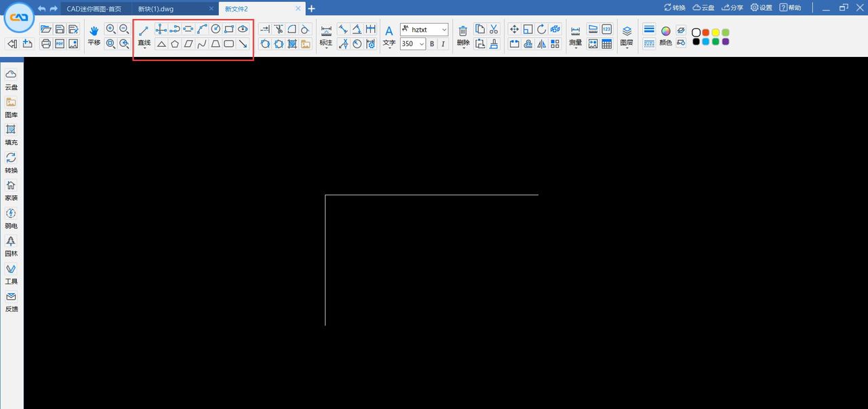Click the undo arrow in title bar
Image resolution: width=868 pixels, height=409 pixels.
[41, 8]
